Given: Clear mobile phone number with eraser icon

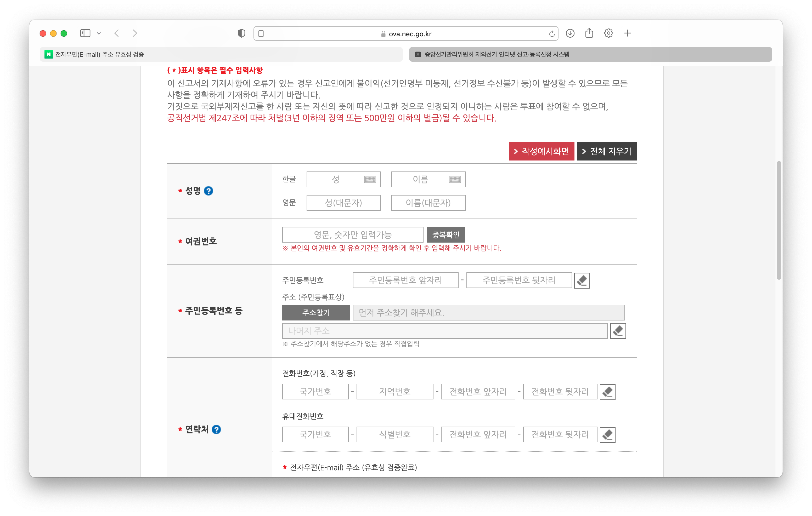Looking at the screenshot, I should 607,434.
